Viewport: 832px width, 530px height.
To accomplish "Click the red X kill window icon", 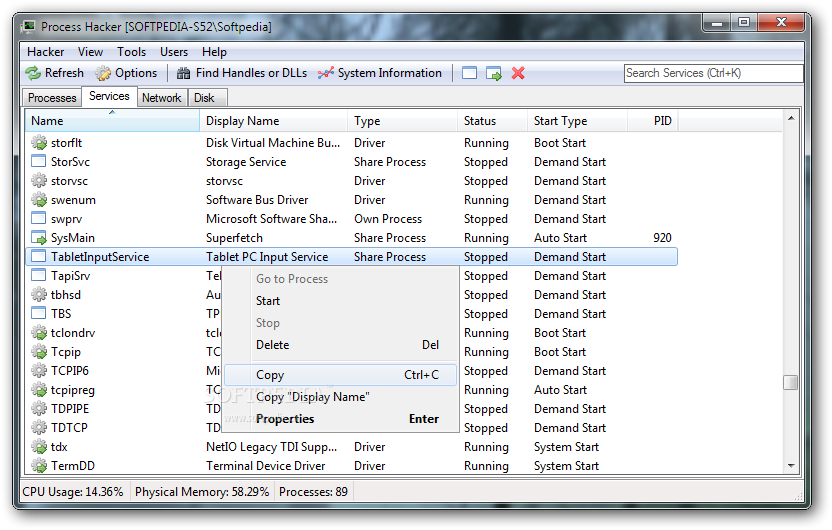I will (518, 73).
